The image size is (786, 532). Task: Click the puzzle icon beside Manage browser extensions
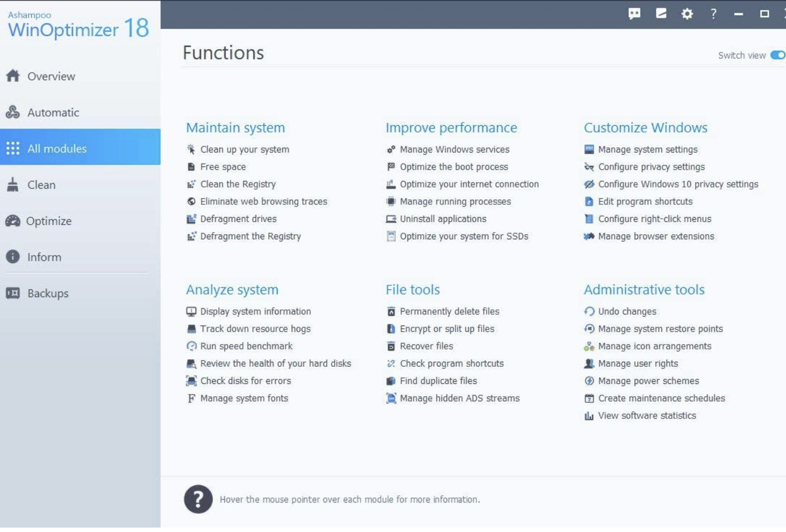(589, 236)
